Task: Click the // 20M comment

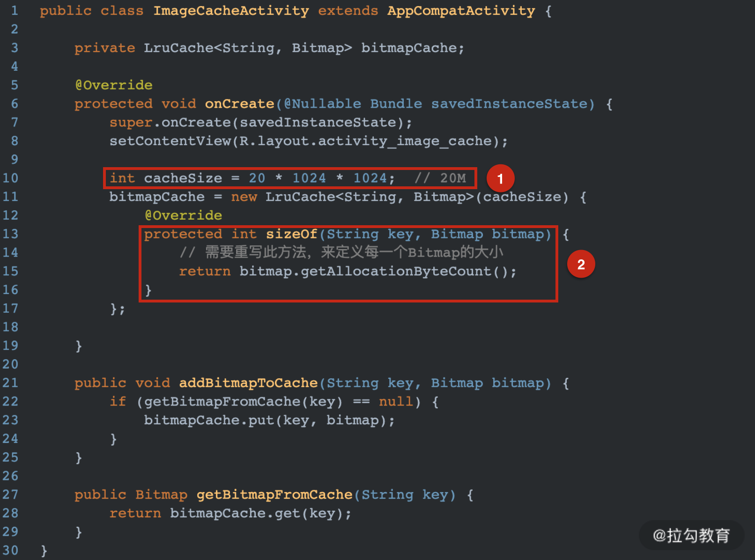Action: (440, 178)
